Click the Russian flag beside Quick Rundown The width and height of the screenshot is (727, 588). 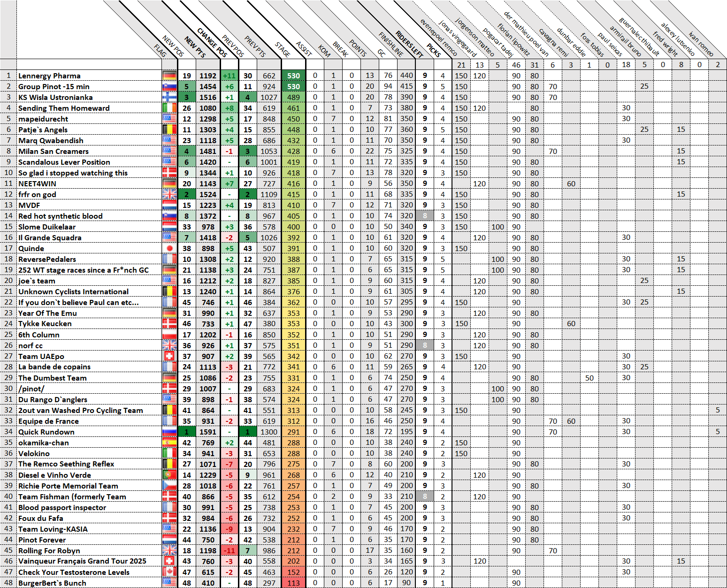[x=169, y=432]
